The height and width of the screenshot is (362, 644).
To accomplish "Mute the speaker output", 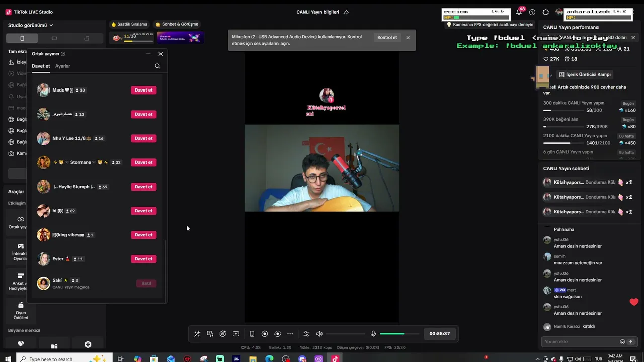I will pos(319,334).
